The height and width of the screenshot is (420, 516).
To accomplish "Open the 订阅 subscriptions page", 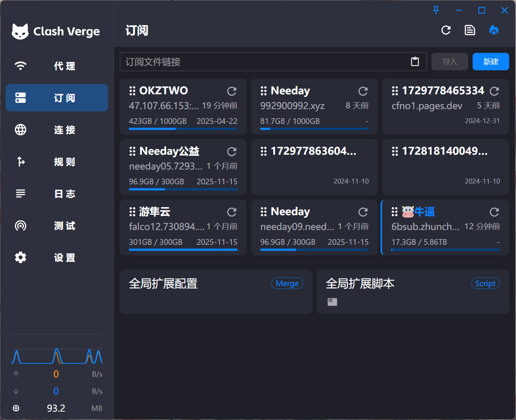I will click(x=57, y=98).
